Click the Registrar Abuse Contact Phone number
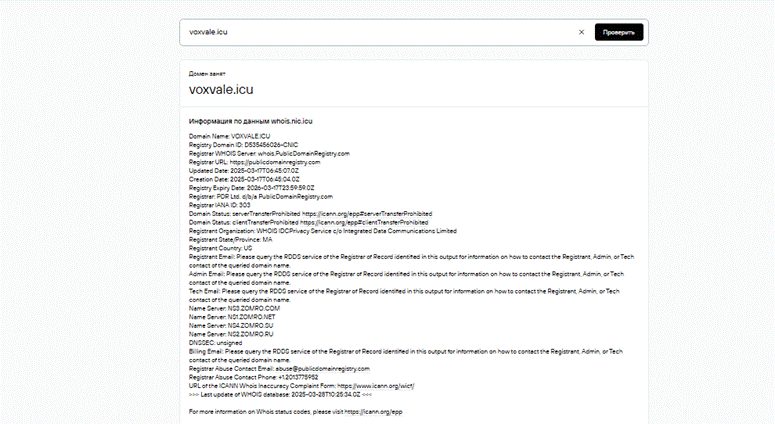The width and height of the screenshot is (775, 424). tap(298, 378)
